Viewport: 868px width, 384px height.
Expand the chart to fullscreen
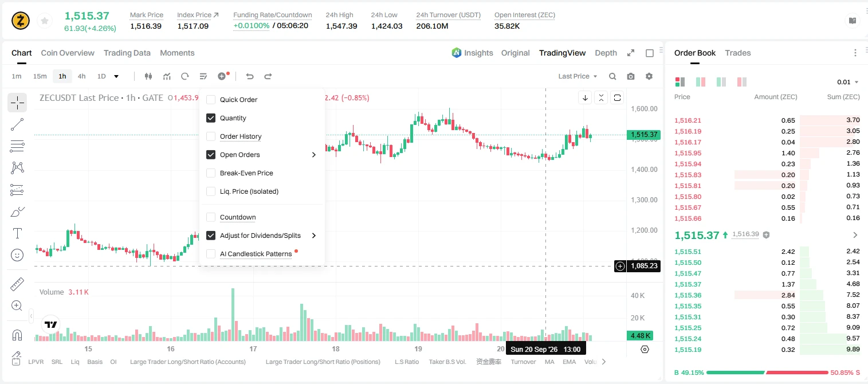pyautogui.click(x=631, y=53)
